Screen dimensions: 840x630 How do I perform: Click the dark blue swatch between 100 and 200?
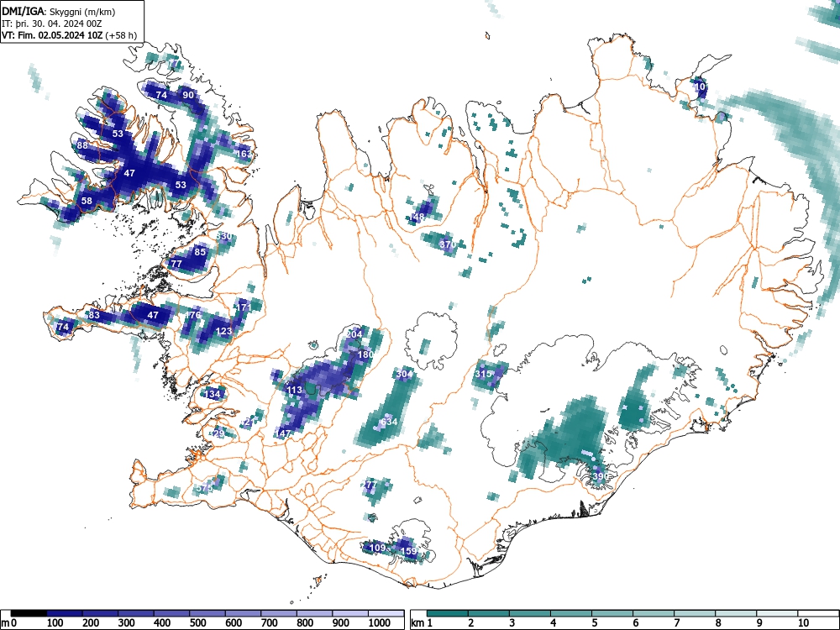coord(65,613)
